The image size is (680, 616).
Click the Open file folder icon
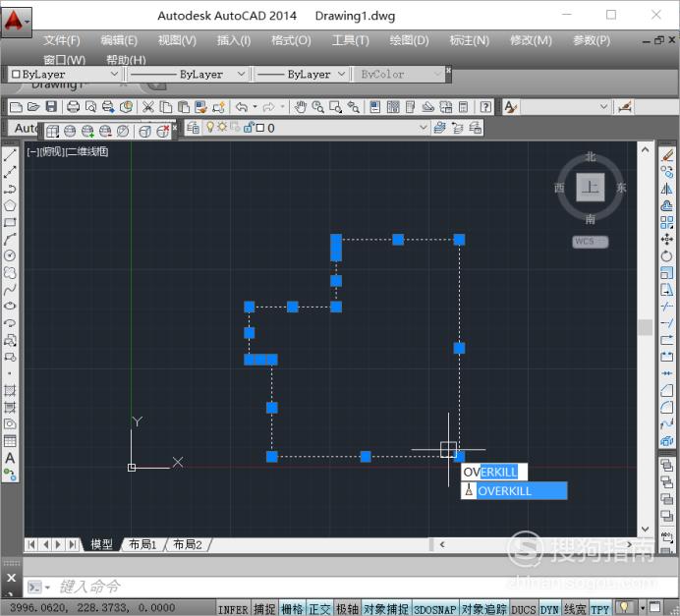[x=33, y=107]
